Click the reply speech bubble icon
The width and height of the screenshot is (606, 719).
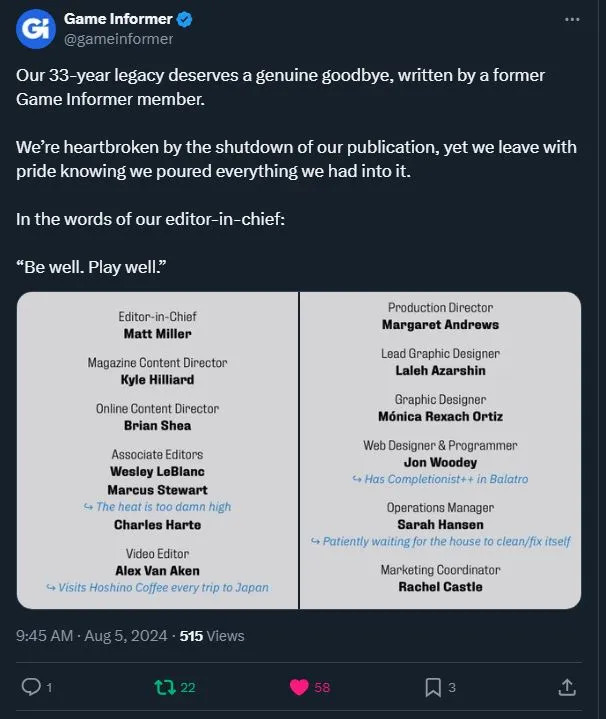click(x=31, y=687)
